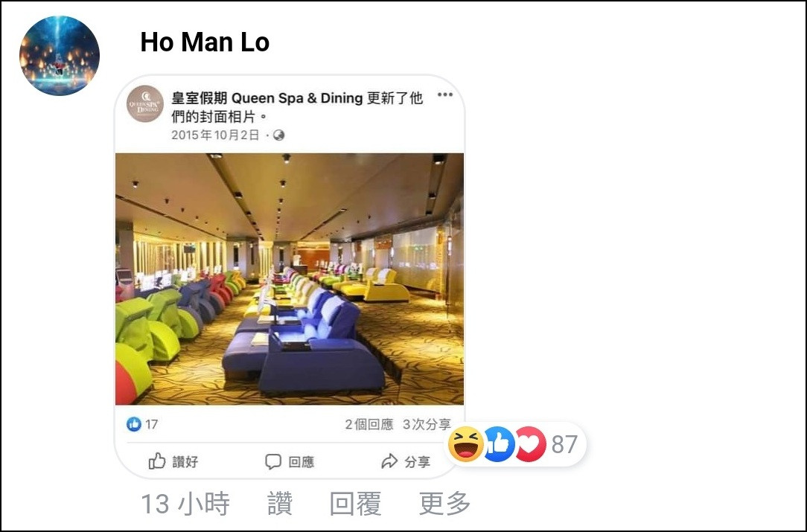807x532 pixels.
Task: Open the 2015年10月2日 post date link
Action: pos(215,135)
